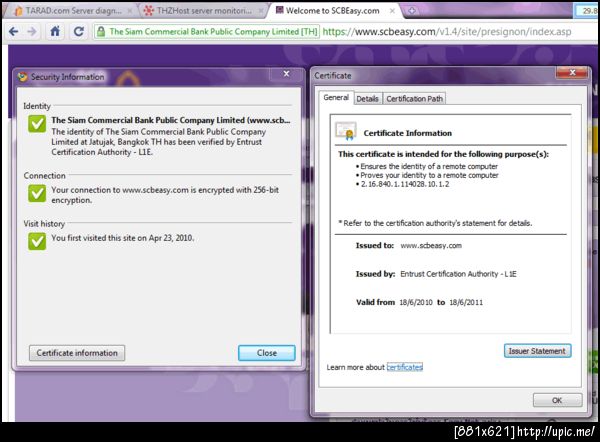The image size is (600, 442).
Task: Click the 'Certificate Information' heading
Action: point(408,133)
